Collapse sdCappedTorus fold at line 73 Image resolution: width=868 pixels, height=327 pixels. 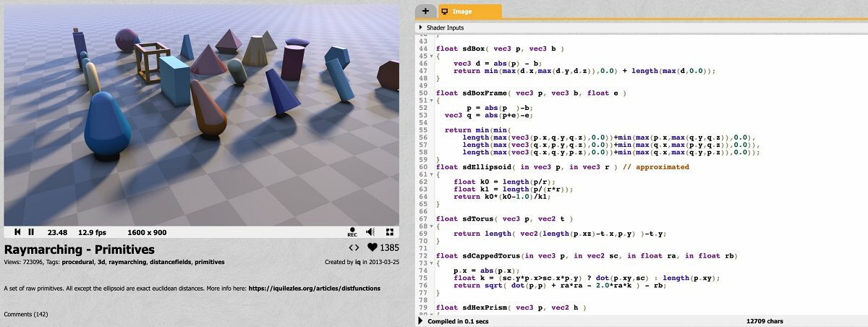[x=432, y=263]
